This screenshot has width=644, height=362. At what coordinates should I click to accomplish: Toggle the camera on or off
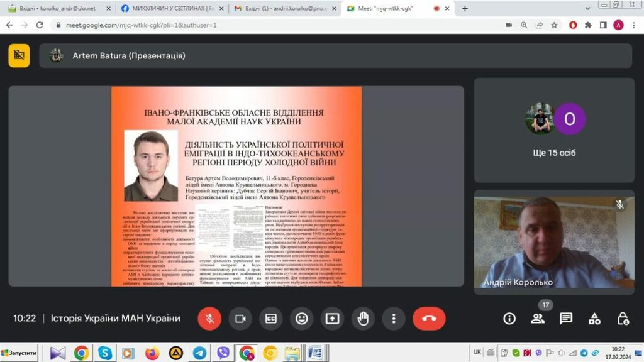[x=240, y=319]
